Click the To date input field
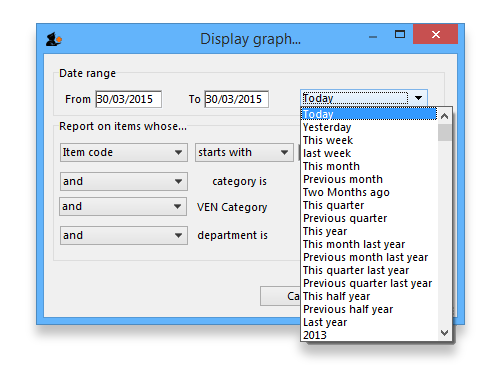This screenshot has width=492, height=365. pos(237,99)
